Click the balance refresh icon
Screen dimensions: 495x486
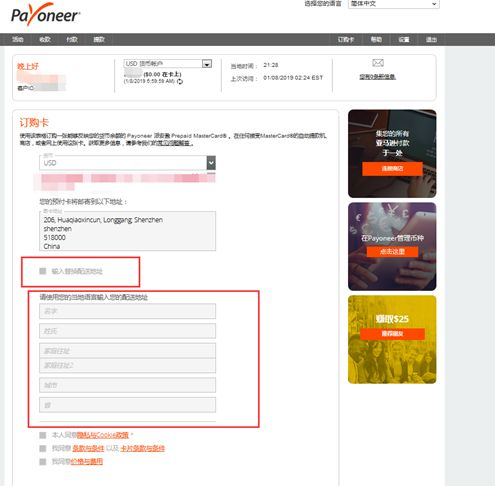180,82
